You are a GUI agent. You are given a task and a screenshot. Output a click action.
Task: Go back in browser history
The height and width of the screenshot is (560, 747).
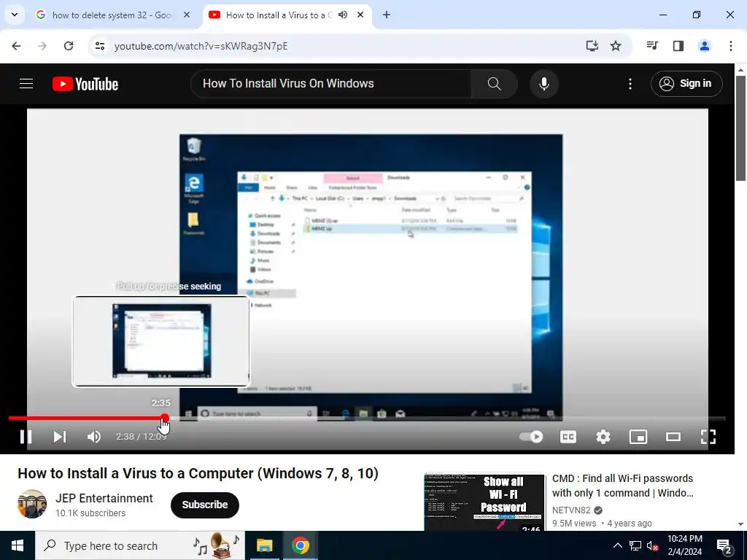pyautogui.click(x=16, y=46)
